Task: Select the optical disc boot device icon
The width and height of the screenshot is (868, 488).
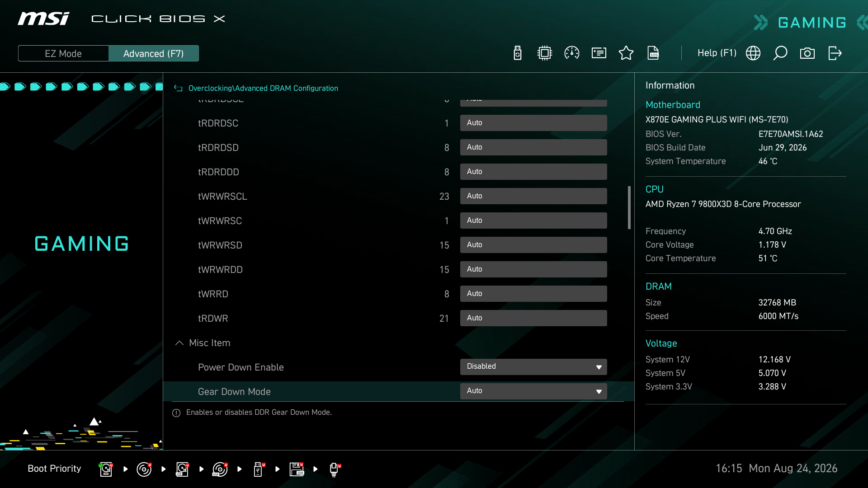Action: pyautogui.click(x=144, y=469)
